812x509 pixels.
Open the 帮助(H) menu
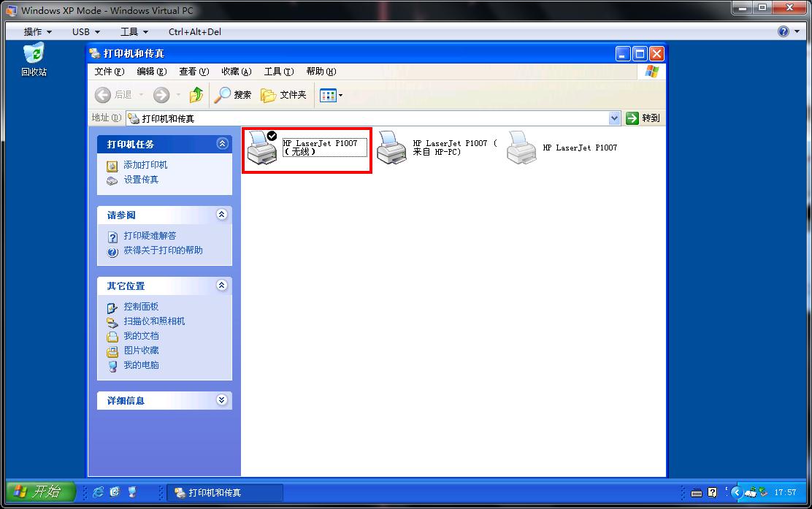pyautogui.click(x=321, y=72)
